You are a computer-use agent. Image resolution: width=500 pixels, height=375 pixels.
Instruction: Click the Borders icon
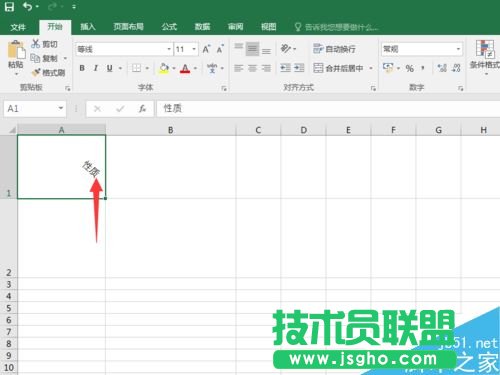[136, 68]
